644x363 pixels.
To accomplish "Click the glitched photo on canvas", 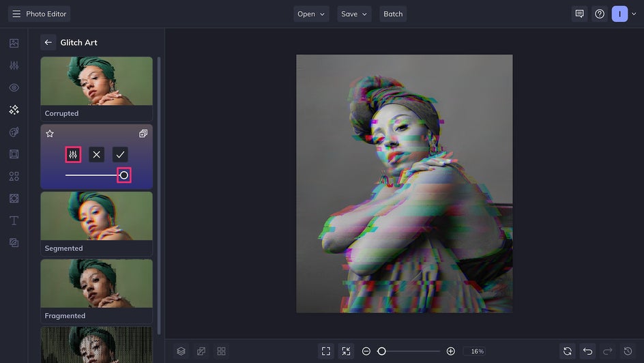I will coord(404,184).
